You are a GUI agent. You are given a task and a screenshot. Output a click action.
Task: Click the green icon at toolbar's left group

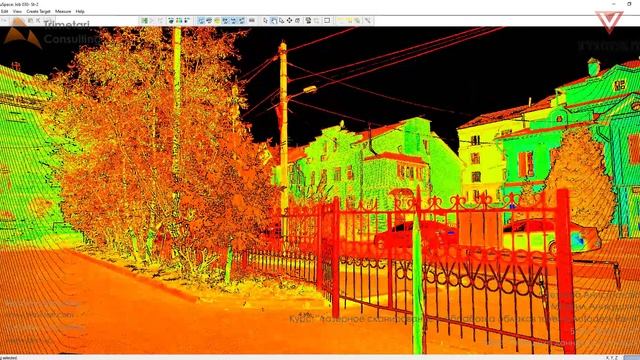pos(144,20)
